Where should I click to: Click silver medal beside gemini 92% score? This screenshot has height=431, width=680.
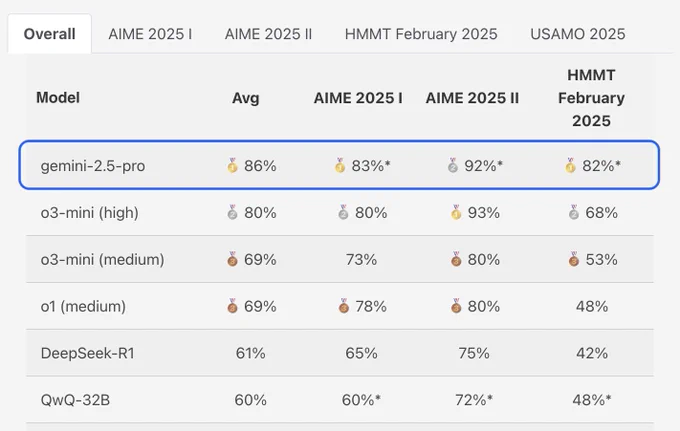coord(453,165)
